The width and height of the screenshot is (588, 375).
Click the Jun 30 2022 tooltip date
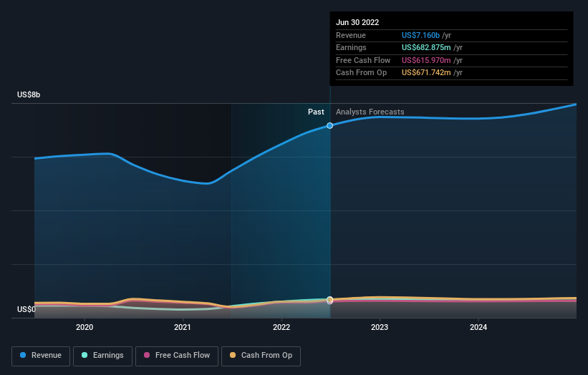(x=357, y=22)
